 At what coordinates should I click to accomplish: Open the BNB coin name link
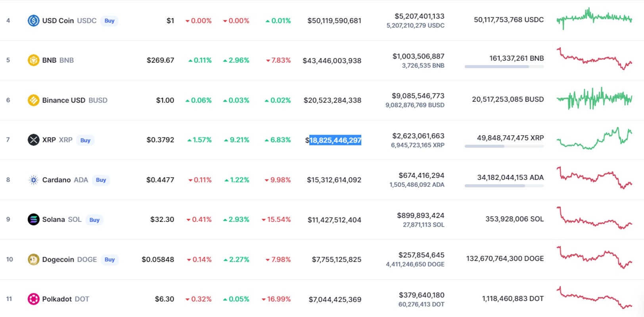49,60
